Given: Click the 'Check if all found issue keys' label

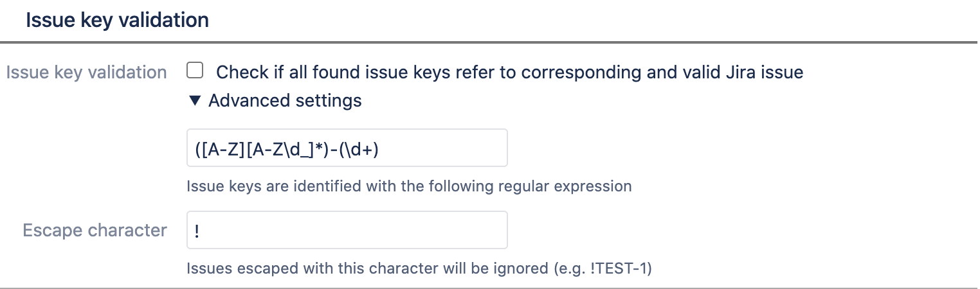Looking at the screenshot, I should click(x=509, y=72).
